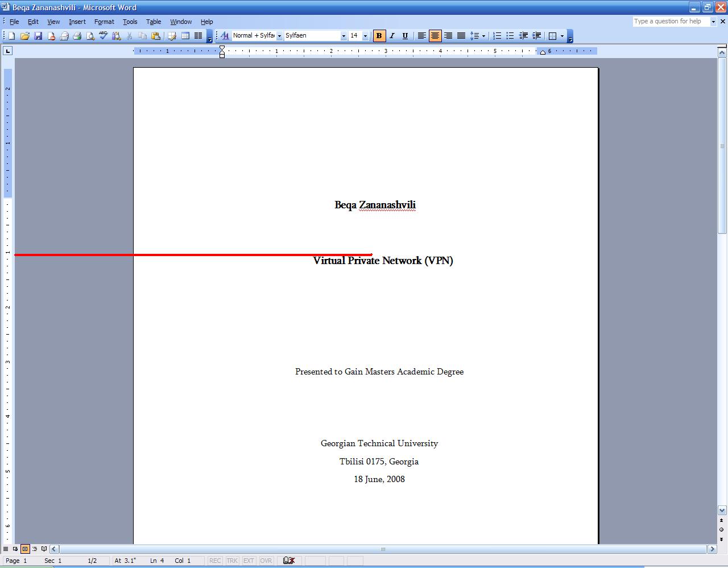Click the Increase Indent icon
This screenshot has height=568, width=728.
(x=536, y=36)
